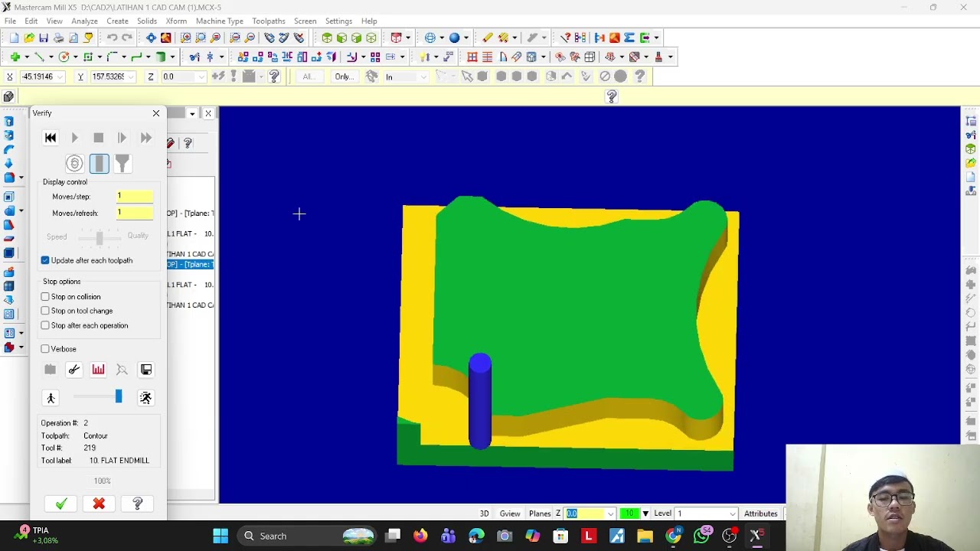Set Moves/step value field
This screenshot has width=980, height=551.
pos(135,197)
